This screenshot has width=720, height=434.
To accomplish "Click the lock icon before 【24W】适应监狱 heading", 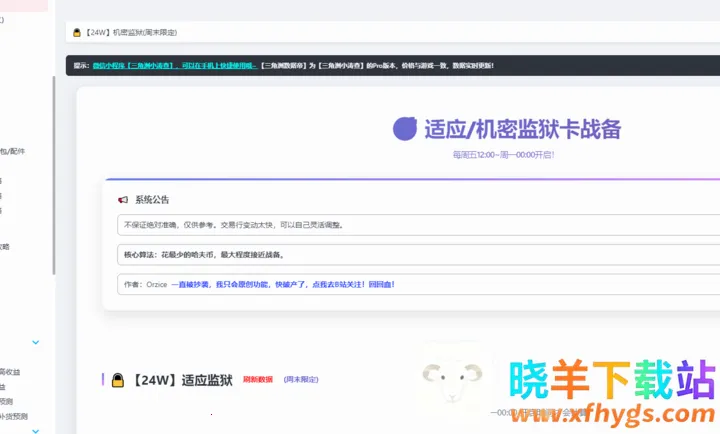I will (x=117, y=380).
